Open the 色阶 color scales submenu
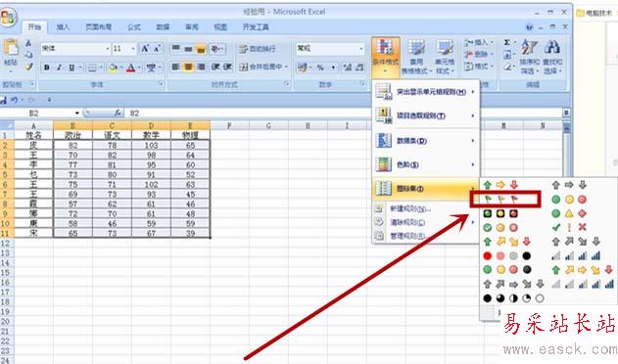The height and width of the screenshot is (364, 618). click(x=426, y=164)
